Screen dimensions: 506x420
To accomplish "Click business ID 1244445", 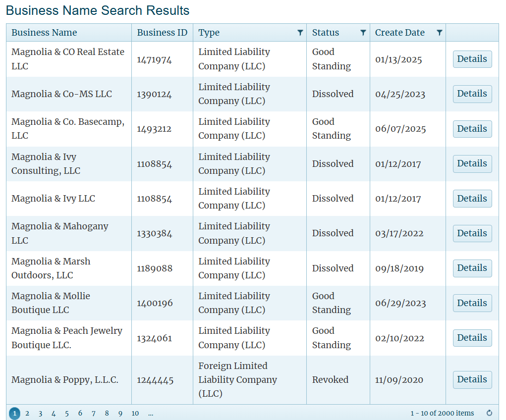I will coord(155,380).
